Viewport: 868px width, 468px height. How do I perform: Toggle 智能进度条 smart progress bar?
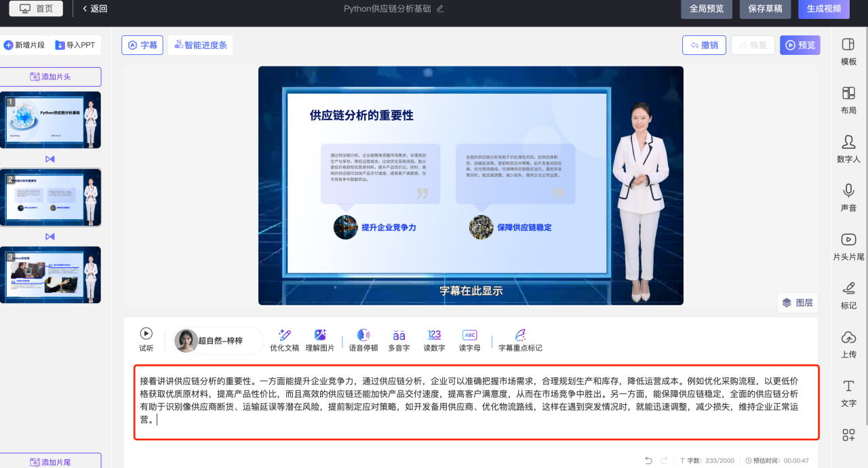tap(200, 45)
